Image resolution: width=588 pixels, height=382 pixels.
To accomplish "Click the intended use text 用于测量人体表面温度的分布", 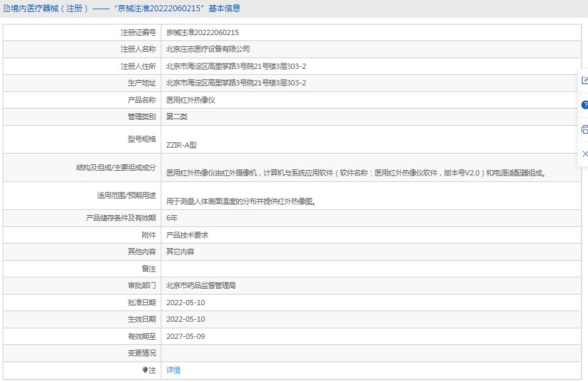I will [x=241, y=201].
